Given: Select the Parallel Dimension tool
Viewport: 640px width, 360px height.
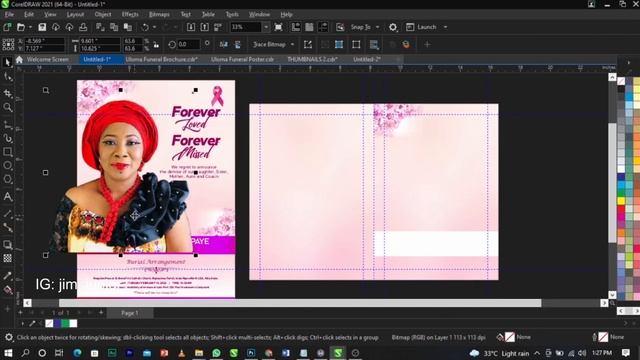Looking at the screenshot, I should coord(7,214).
